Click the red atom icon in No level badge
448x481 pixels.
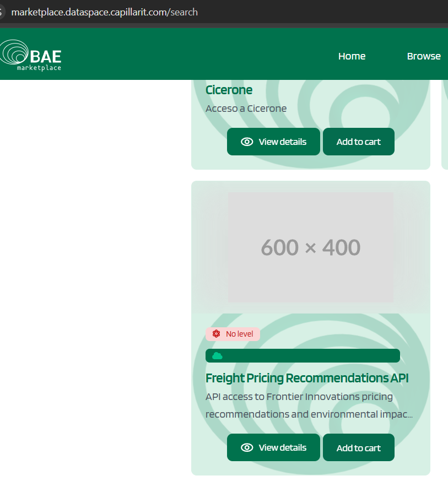(x=217, y=334)
